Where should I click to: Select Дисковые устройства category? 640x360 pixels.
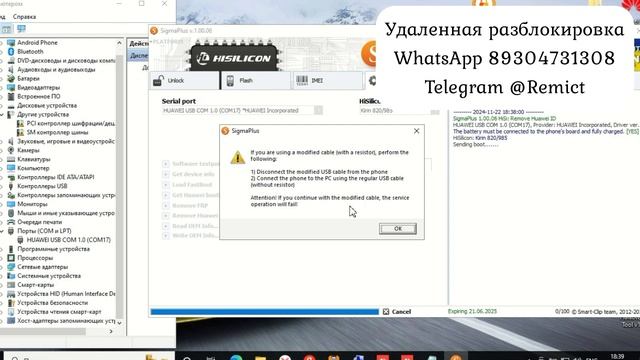(47, 105)
